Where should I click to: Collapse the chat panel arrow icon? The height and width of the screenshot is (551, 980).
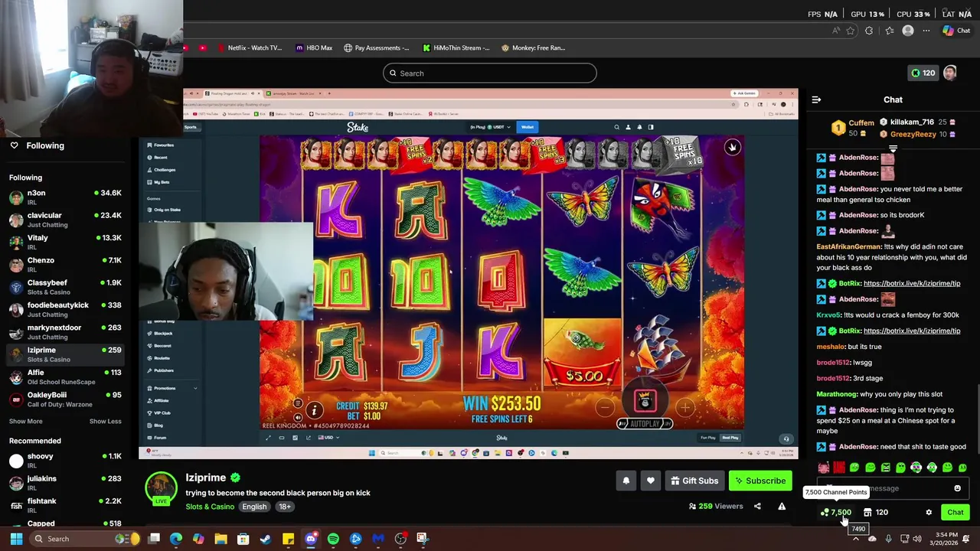(816, 99)
